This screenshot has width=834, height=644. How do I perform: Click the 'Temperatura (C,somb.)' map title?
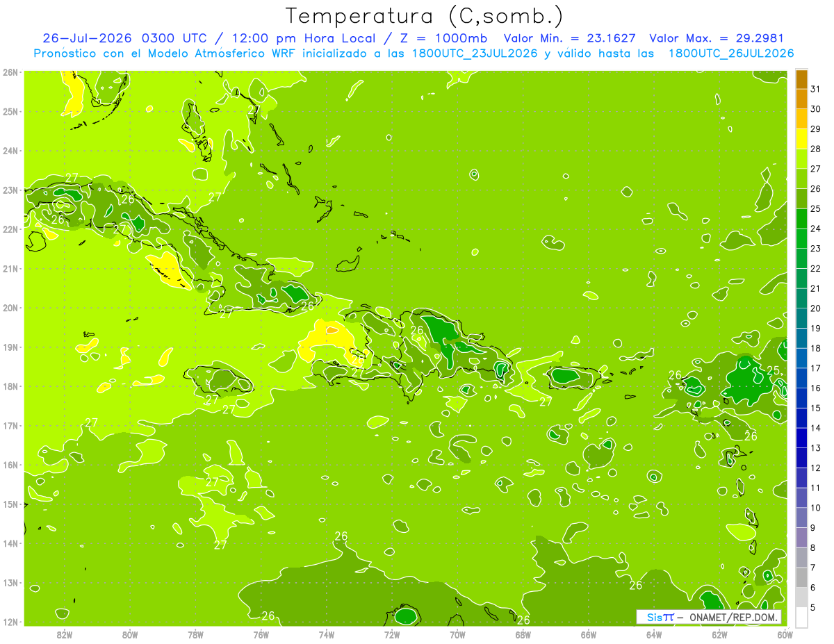[x=425, y=15]
